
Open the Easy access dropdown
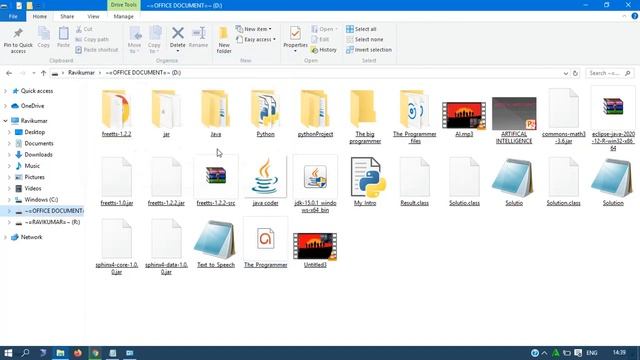pyautogui.click(x=256, y=39)
